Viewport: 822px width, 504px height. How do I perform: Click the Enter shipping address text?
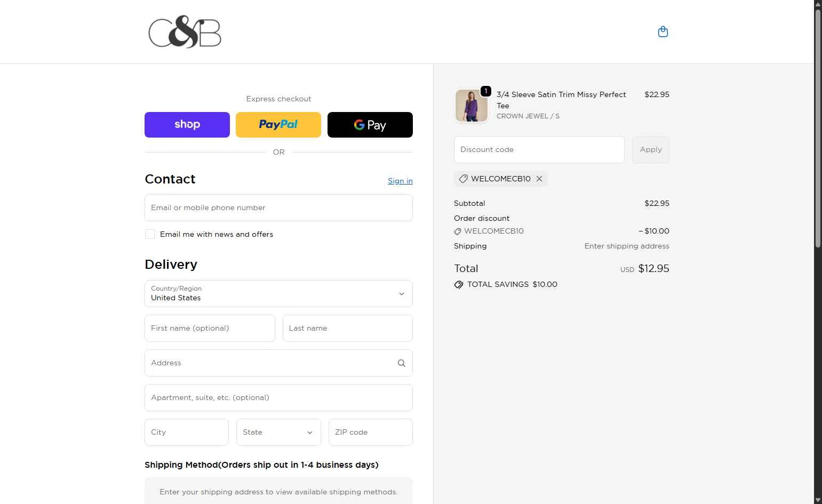627,246
